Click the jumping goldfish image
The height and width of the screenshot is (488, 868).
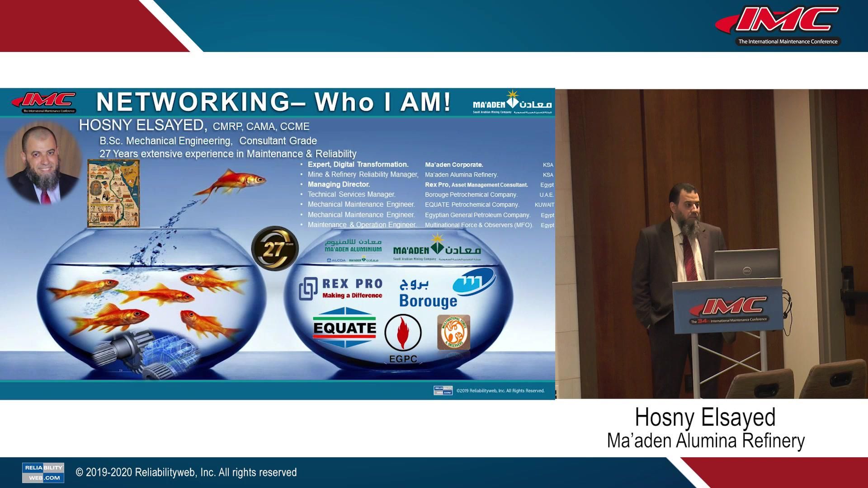tap(231, 184)
